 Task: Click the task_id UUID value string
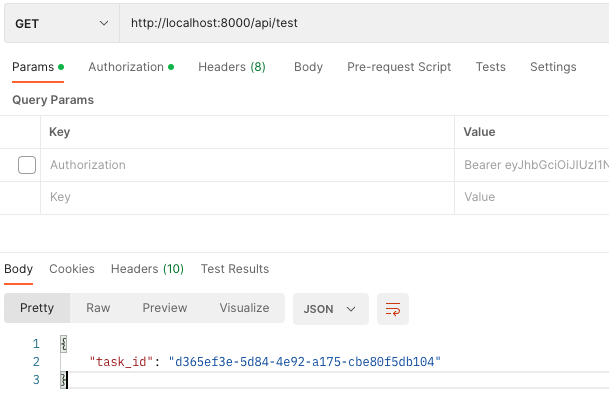pyautogui.click(x=305, y=362)
